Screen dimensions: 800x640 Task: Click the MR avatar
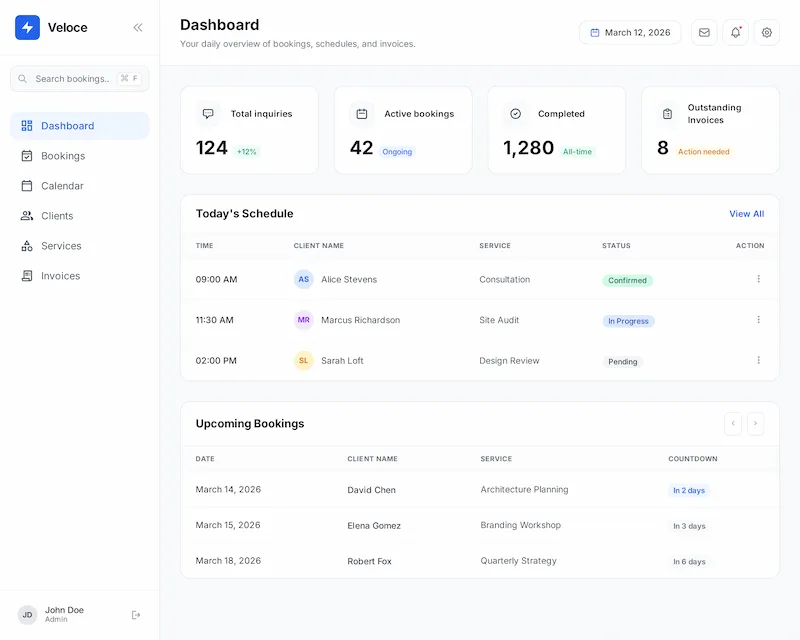(x=304, y=320)
